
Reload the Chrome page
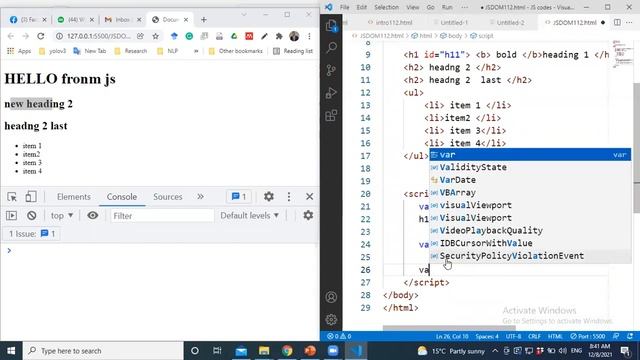(40, 36)
